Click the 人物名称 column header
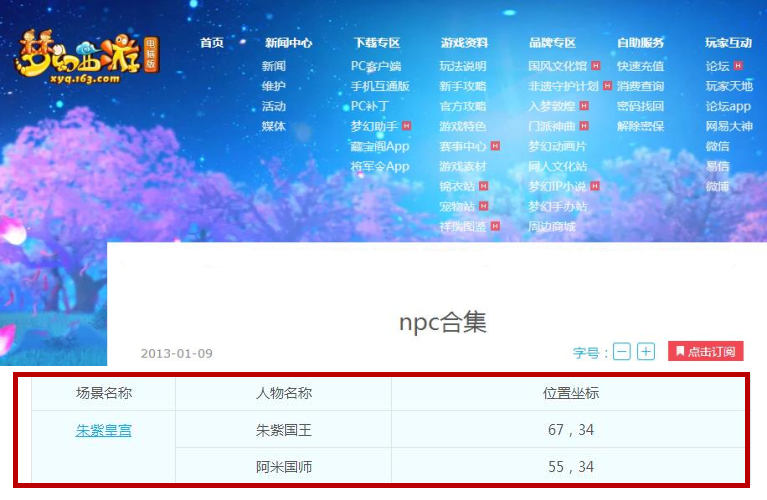This screenshot has height=500, width=767. click(x=284, y=393)
